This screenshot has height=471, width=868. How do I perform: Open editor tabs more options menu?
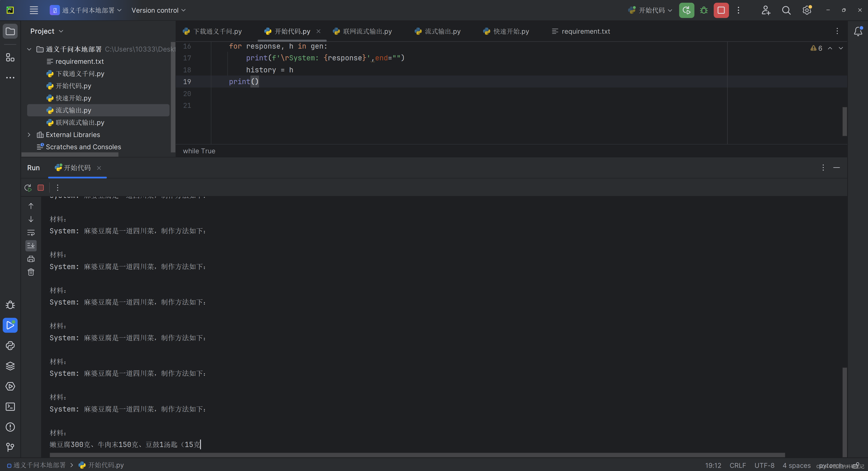tap(837, 31)
